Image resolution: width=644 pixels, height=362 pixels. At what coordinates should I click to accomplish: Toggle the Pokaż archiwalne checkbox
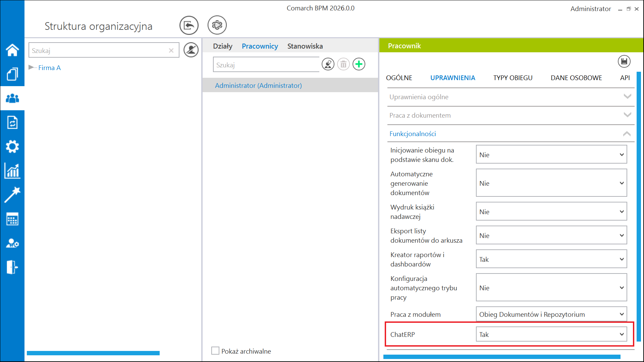215,351
